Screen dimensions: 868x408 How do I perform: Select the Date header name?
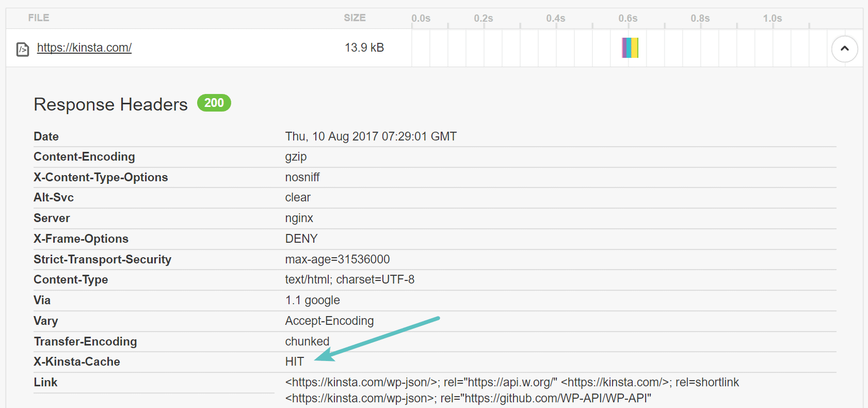click(x=46, y=136)
